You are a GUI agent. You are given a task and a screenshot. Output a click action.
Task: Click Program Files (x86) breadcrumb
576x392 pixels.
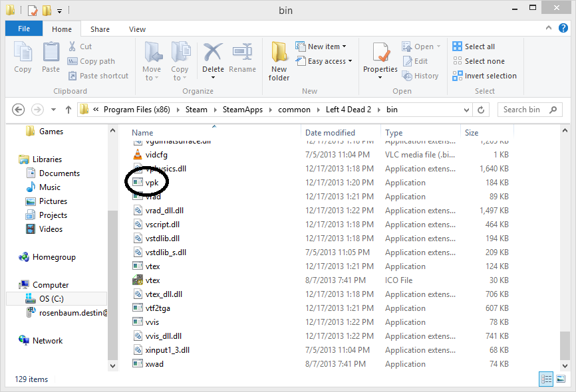coord(136,110)
